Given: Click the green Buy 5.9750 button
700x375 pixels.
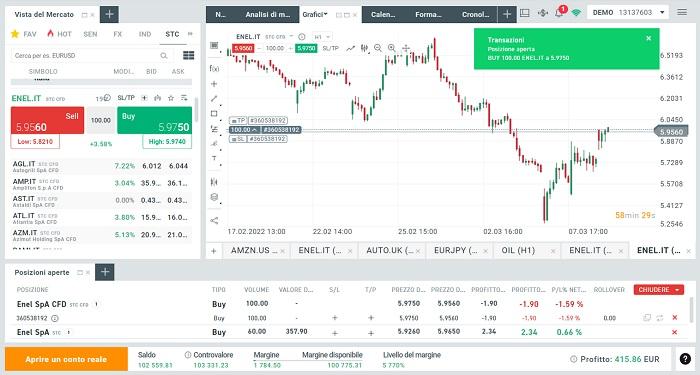Looking at the screenshot, I should coord(154,121).
